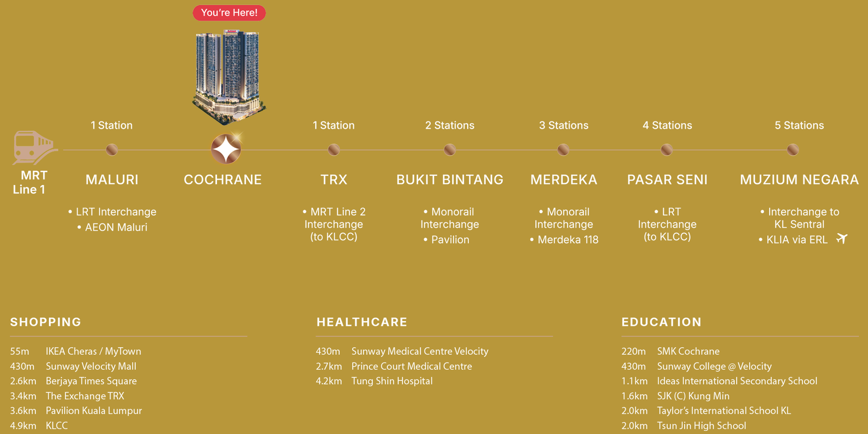Click the 55m distance value
868x434 pixels.
click(20, 352)
